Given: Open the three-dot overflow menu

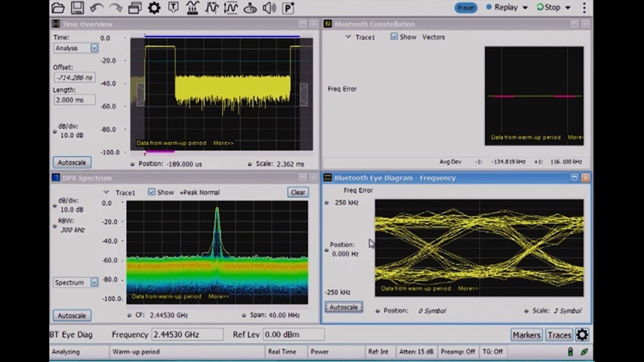Looking at the screenshot, I should [584, 8].
